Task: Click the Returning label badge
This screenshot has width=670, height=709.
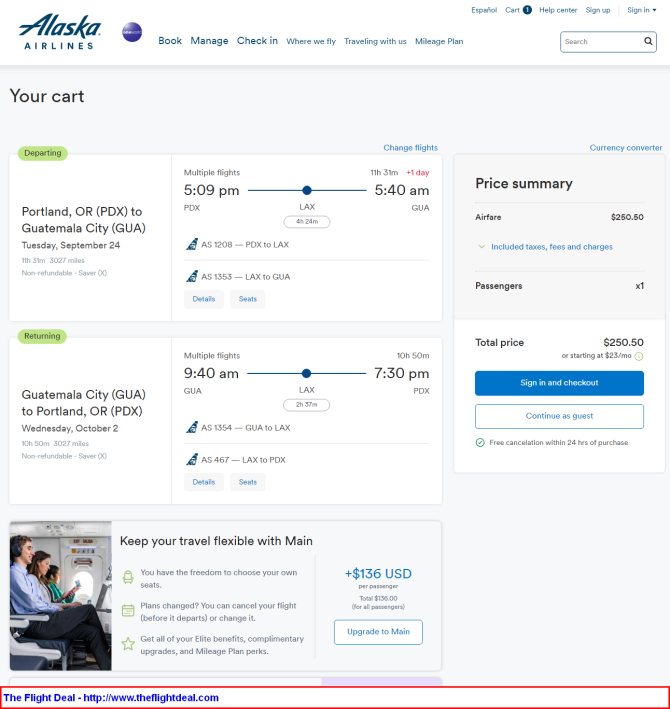Action: pos(42,336)
